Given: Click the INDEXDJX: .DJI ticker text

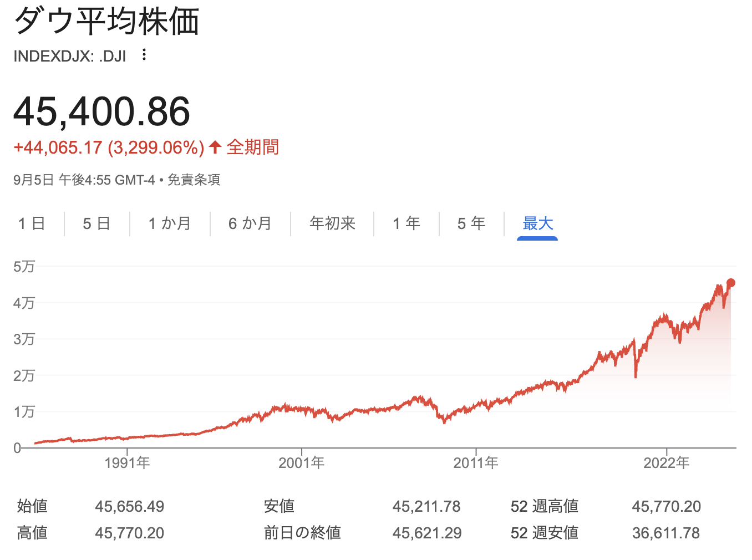Looking at the screenshot, I should click(70, 57).
